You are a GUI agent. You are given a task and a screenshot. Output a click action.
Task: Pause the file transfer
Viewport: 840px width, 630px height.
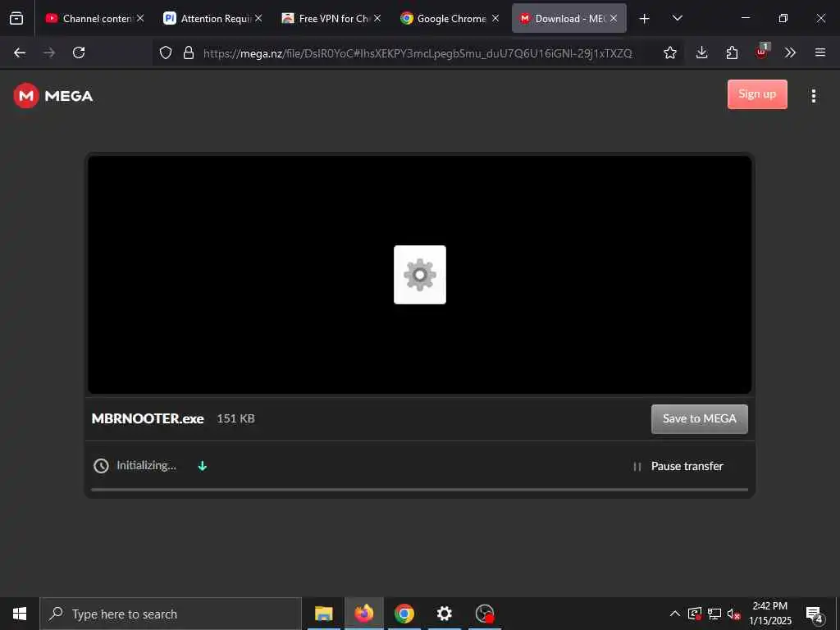coord(678,466)
